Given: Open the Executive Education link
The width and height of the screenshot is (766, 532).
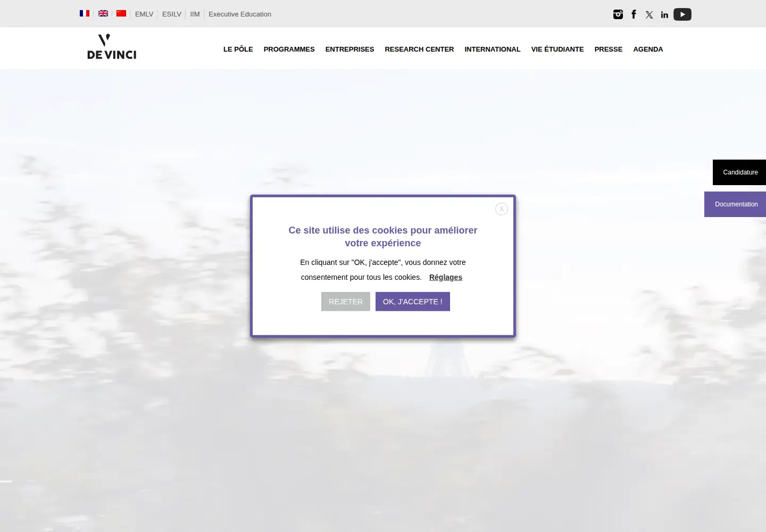Looking at the screenshot, I should point(240,14).
